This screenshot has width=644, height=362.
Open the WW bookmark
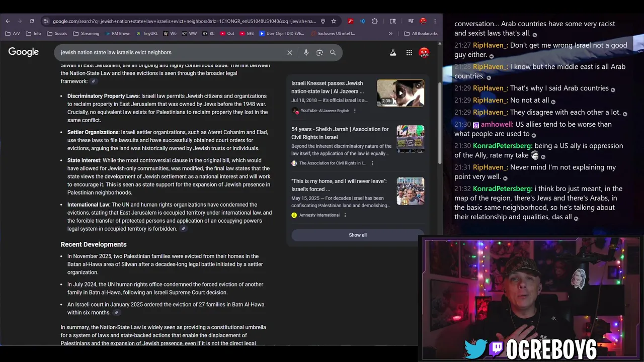[190, 34]
